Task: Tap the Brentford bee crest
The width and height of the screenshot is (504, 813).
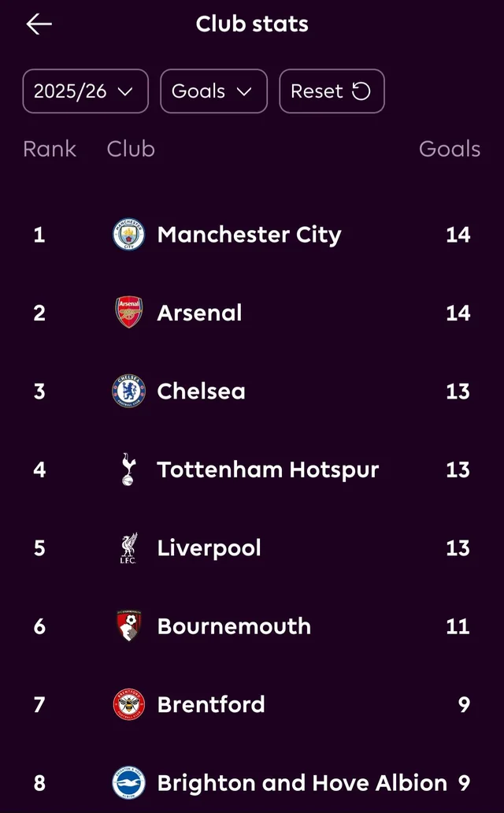Action: coord(128,704)
